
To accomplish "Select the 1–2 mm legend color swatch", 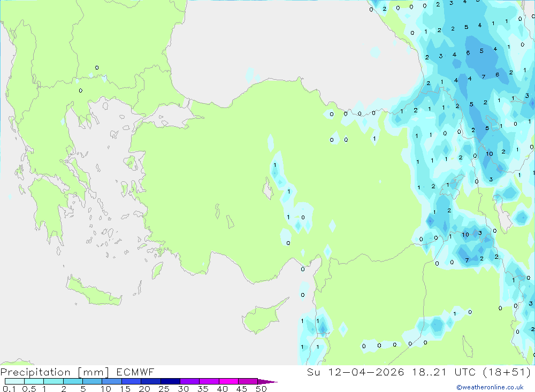I will click(53, 381).
